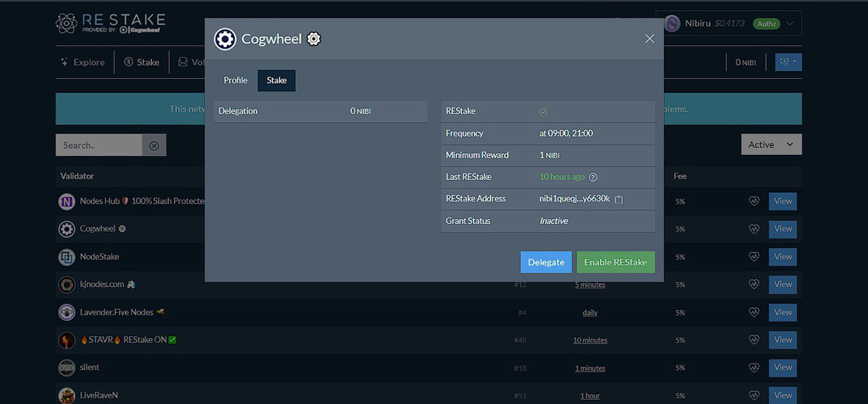Screen dimensions: 868x404
Task: View the LiveRaveN validator
Action: (x=783, y=395)
